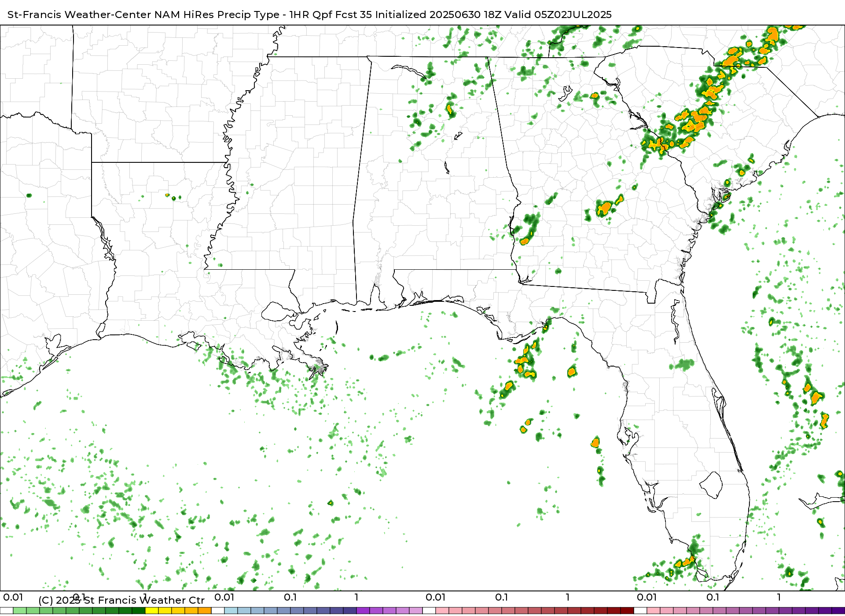Select the darkest green swatch in the colorbar
The width and height of the screenshot is (845, 616).
tap(139, 611)
